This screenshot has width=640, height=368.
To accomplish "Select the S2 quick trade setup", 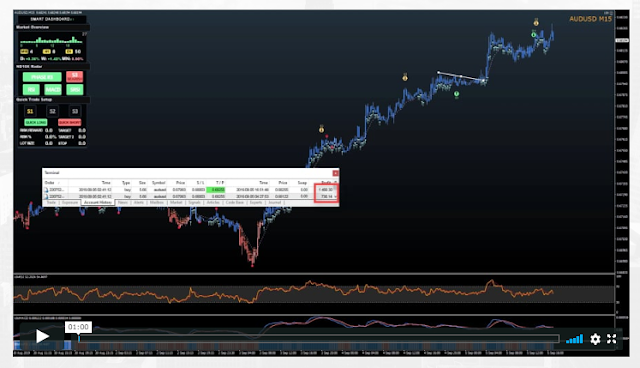I will click(52, 111).
